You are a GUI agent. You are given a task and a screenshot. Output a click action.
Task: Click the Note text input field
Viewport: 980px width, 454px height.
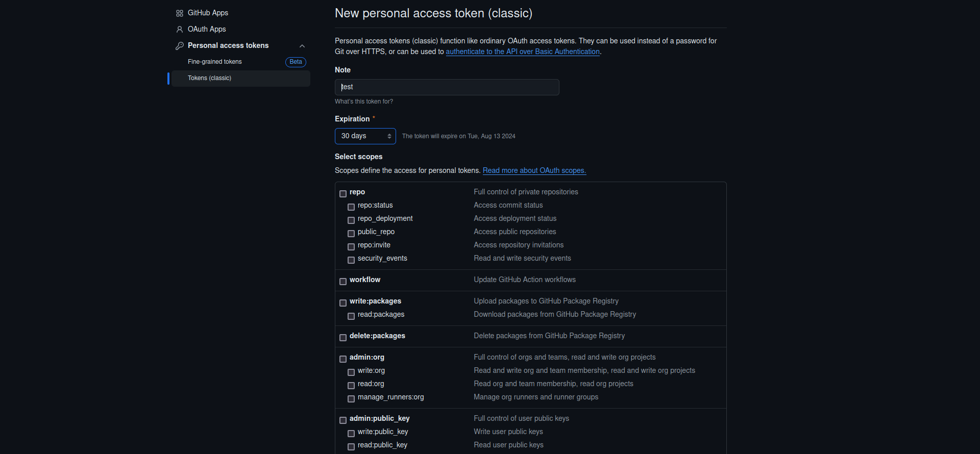click(x=447, y=87)
